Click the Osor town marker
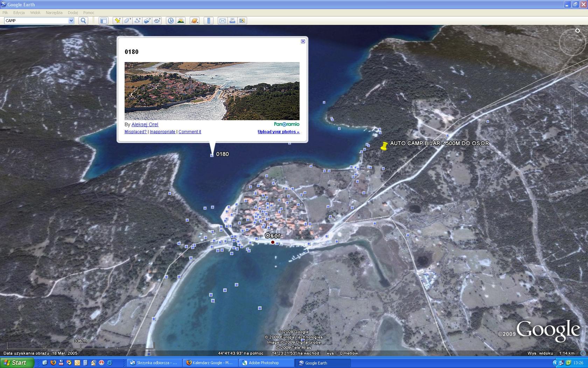Viewport: 588px width, 368px height. click(273, 242)
